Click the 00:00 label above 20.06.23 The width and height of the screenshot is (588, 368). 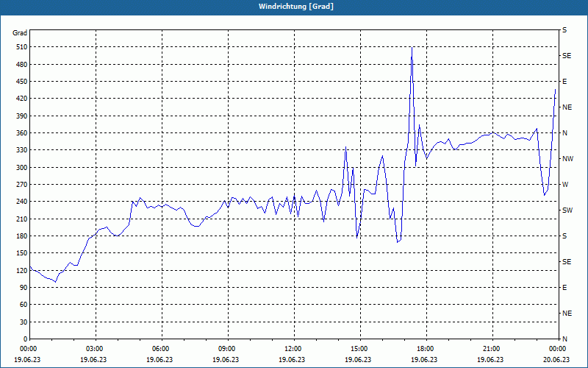coord(558,348)
